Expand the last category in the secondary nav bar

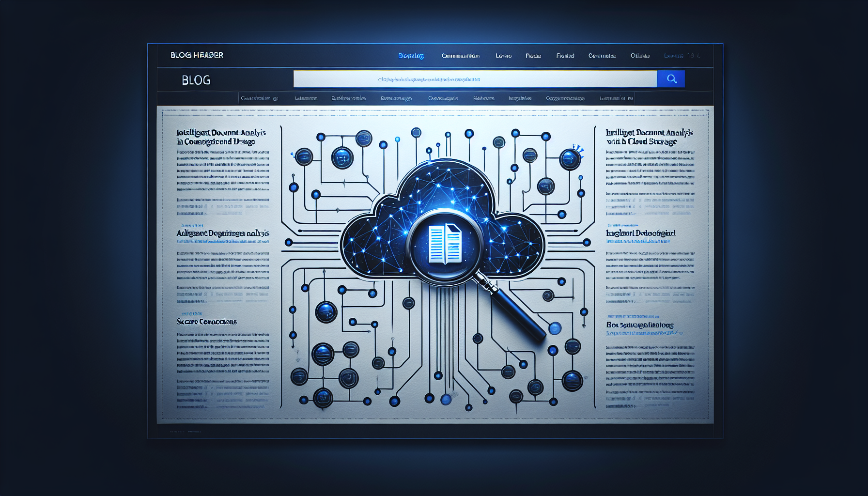pyautogui.click(x=616, y=98)
